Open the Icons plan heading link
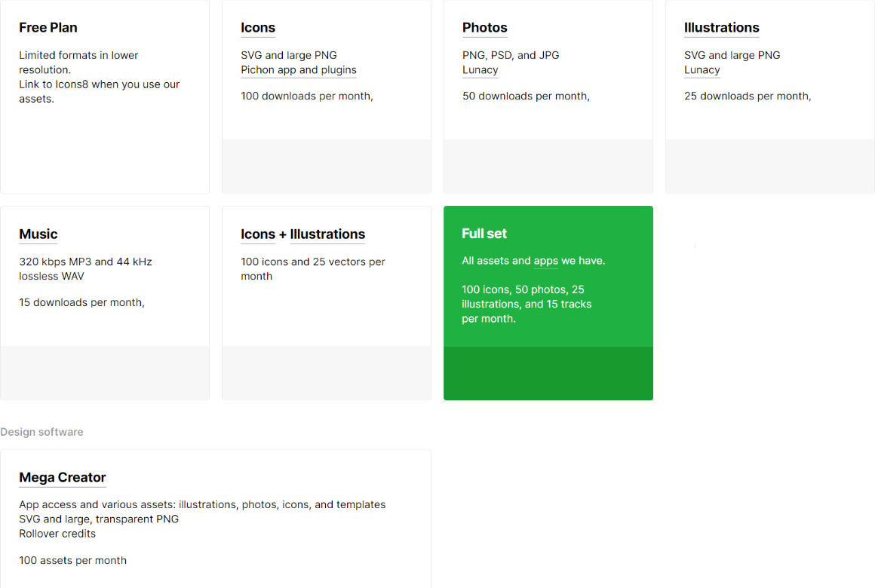875x588 pixels. click(258, 28)
